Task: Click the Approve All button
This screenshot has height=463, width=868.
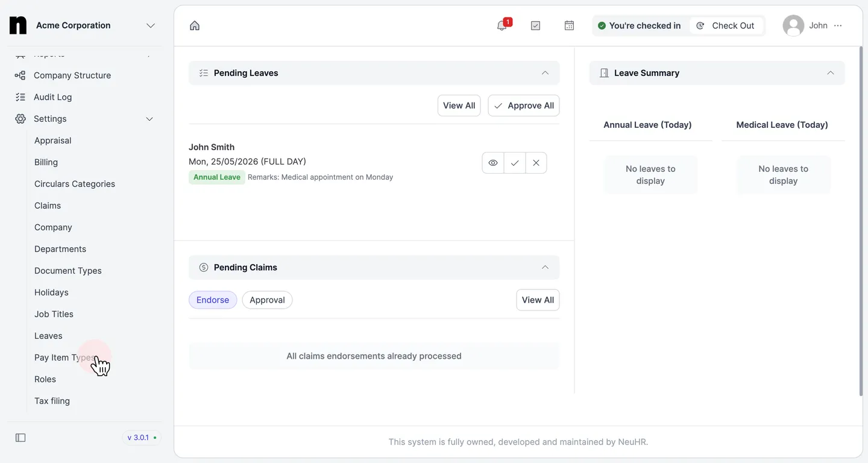Action: (524, 106)
